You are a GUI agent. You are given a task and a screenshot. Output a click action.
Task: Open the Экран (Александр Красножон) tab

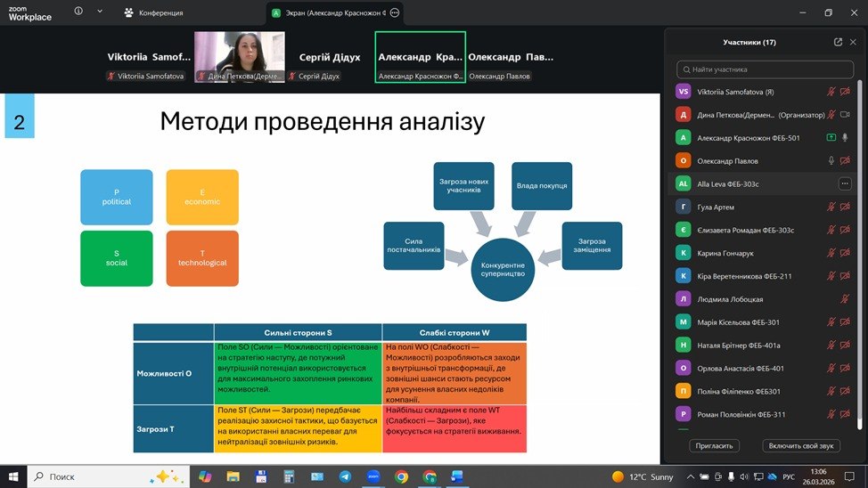[330, 13]
